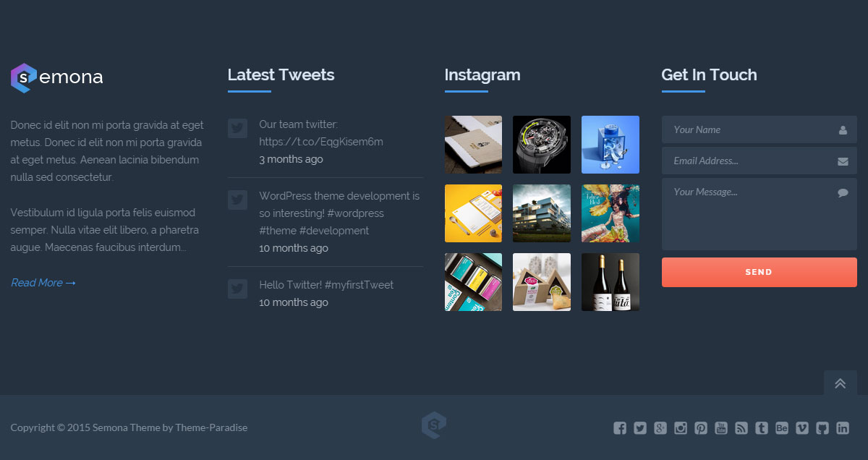Visit the Google Plus social icon
The image size is (868, 460).
(660, 427)
